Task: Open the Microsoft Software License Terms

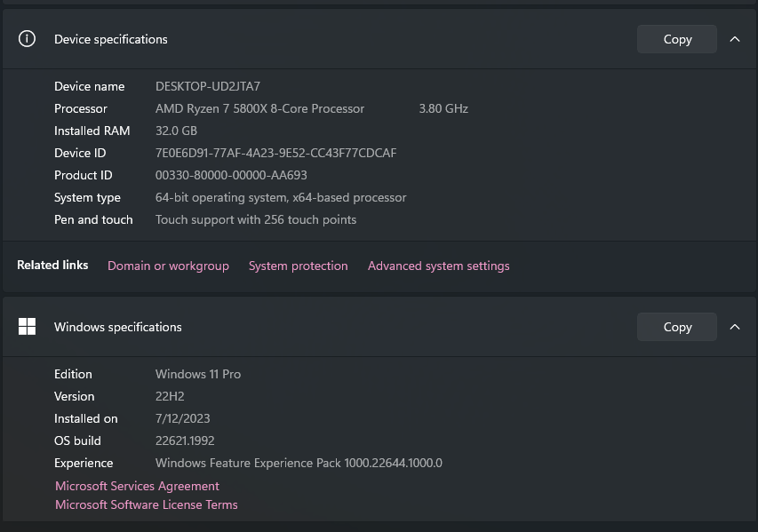Action: (x=146, y=504)
